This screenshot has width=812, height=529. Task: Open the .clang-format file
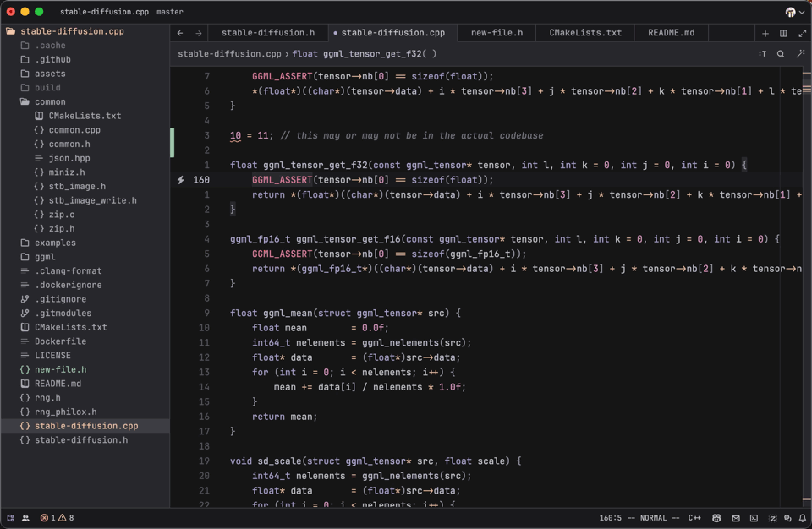85,270
